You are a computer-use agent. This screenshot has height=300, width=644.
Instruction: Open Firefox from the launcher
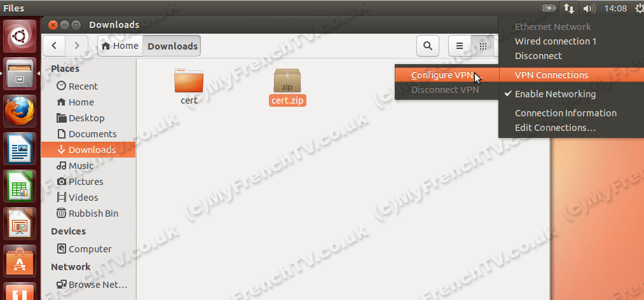[x=20, y=111]
